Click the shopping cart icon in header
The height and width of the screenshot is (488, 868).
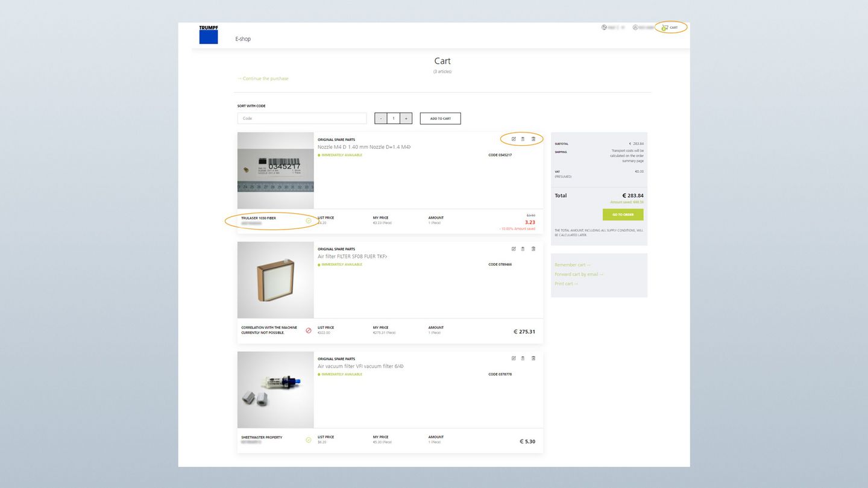tap(665, 28)
